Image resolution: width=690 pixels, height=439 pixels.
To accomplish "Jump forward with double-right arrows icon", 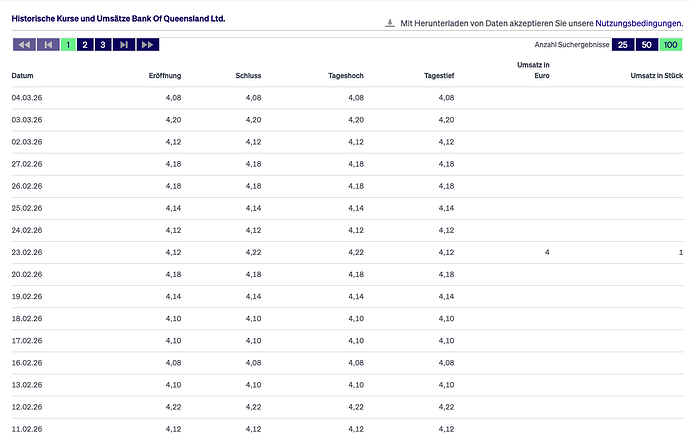I will pyautogui.click(x=148, y=44).
